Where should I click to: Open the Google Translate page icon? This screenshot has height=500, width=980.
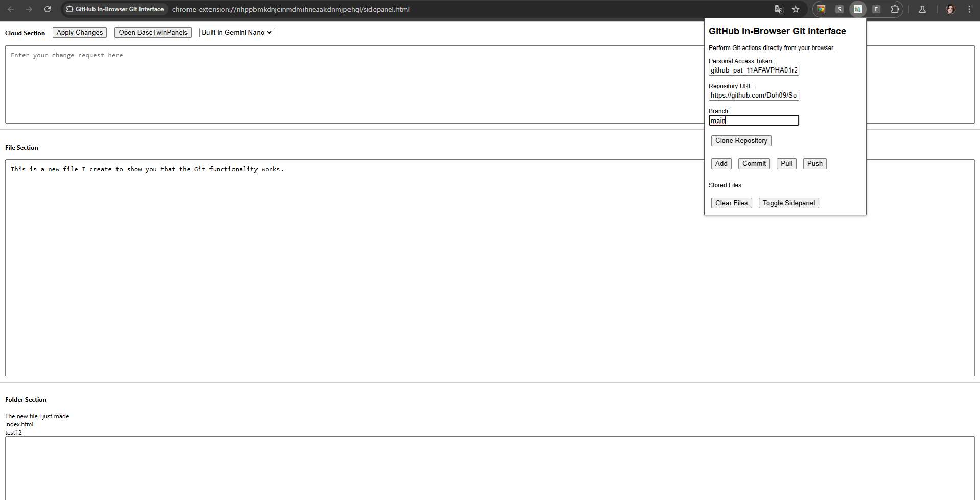(x=779, y=9)
